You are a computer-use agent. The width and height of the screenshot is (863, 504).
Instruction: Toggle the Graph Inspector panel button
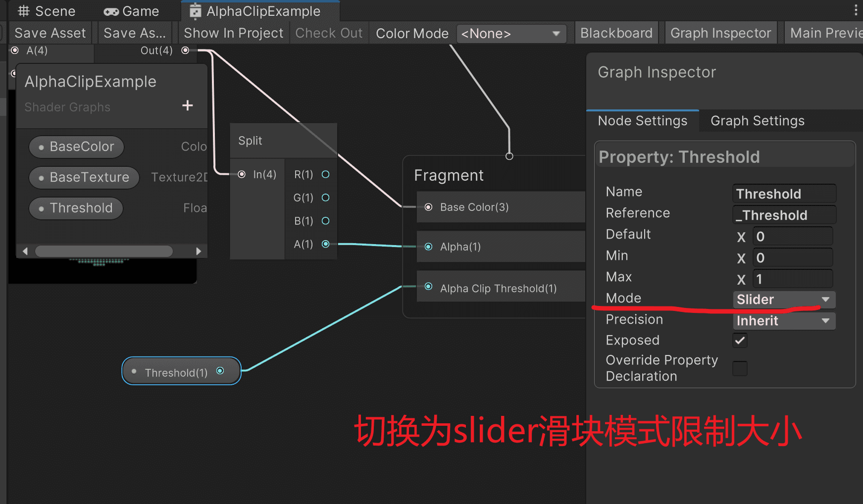(721, 33)
